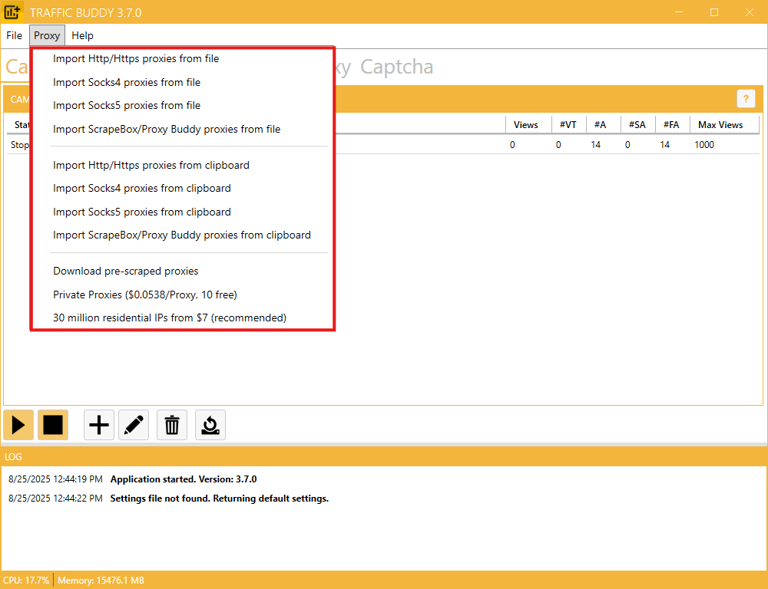Open Private Proxies offer entry

144,295
